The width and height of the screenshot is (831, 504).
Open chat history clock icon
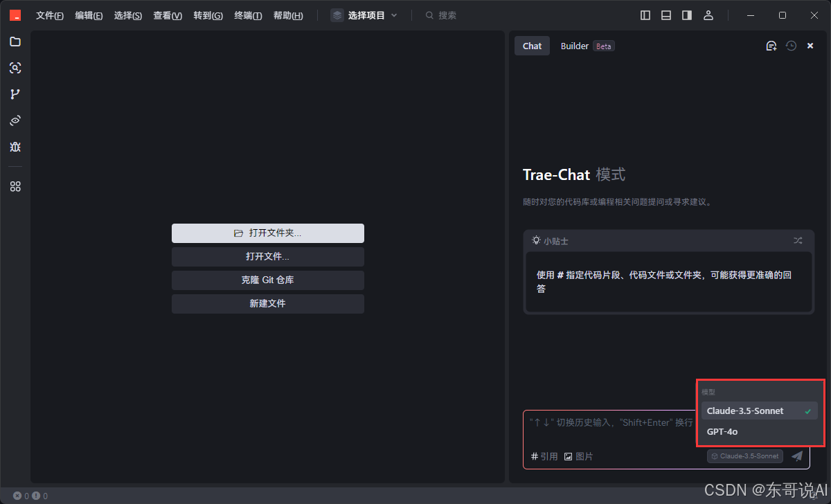[791, 46]
